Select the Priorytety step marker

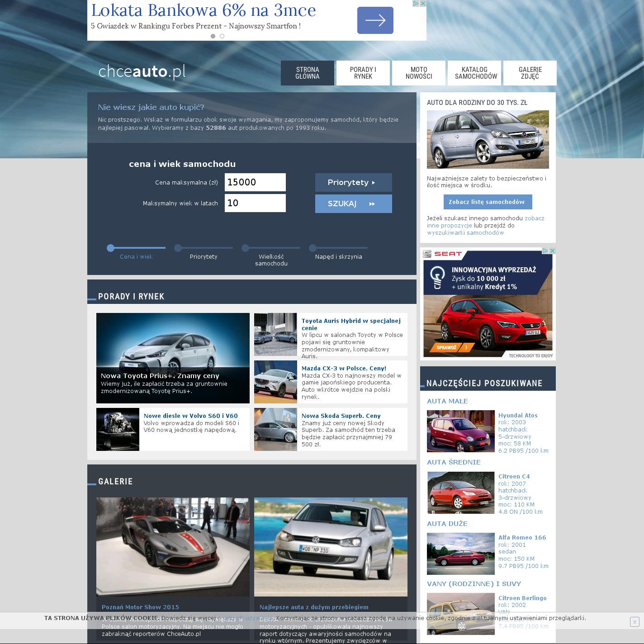178,248
